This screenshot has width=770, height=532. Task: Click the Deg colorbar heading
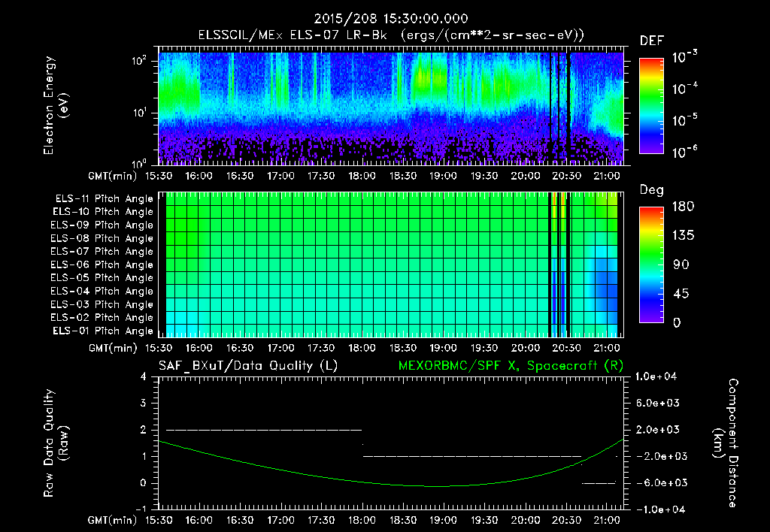(652, 190)
